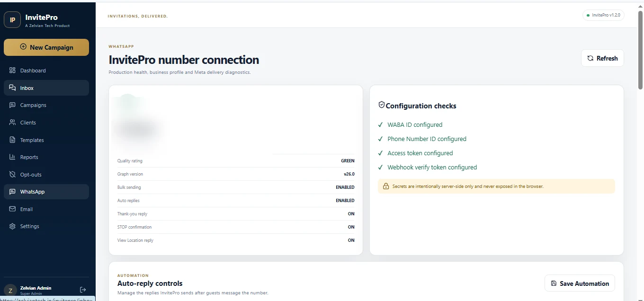Click the Email envelope icon
Viewport: 644px width, 301px height.
12,209
